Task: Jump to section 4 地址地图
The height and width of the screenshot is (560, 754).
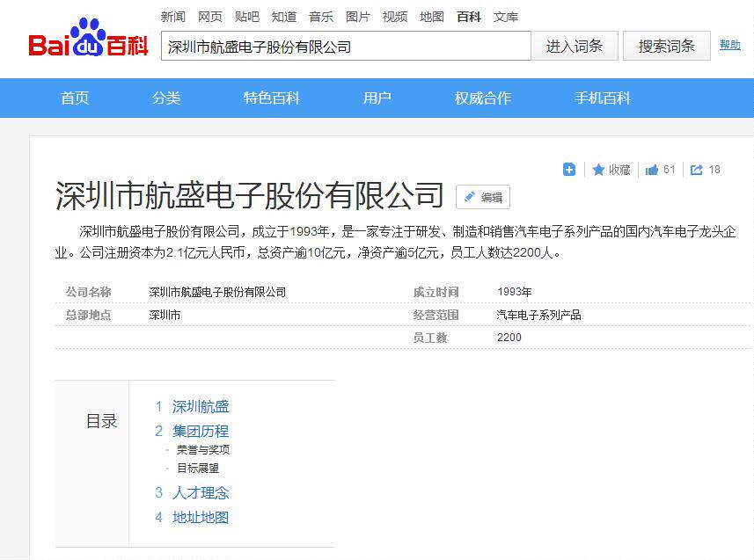Action: [201, 517]
